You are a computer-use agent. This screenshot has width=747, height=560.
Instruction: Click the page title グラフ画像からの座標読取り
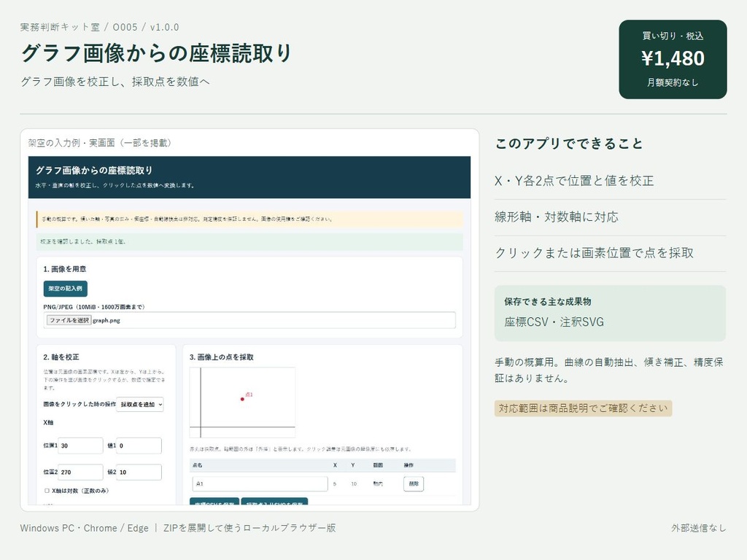point(156,52)
